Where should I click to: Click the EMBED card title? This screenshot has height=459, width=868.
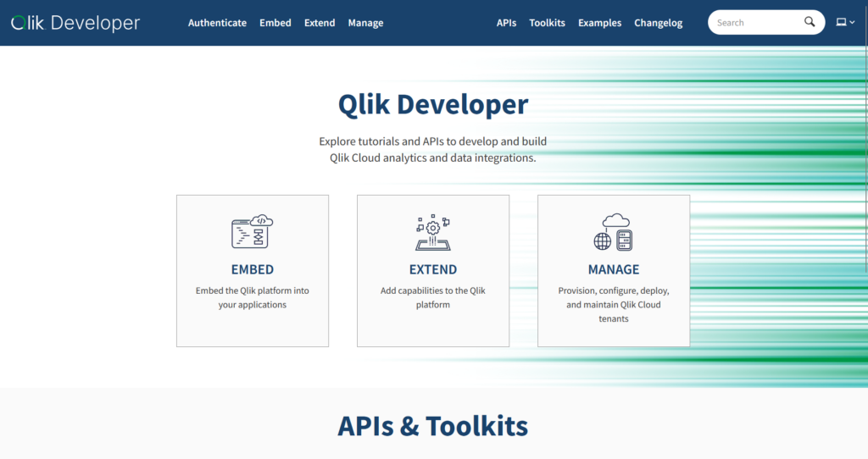[x=252, y=269]
